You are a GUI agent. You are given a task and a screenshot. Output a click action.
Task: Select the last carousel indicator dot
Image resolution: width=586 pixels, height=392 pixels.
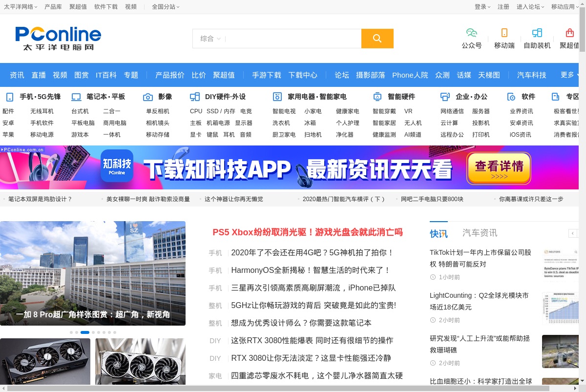click(x=115, y=332)
